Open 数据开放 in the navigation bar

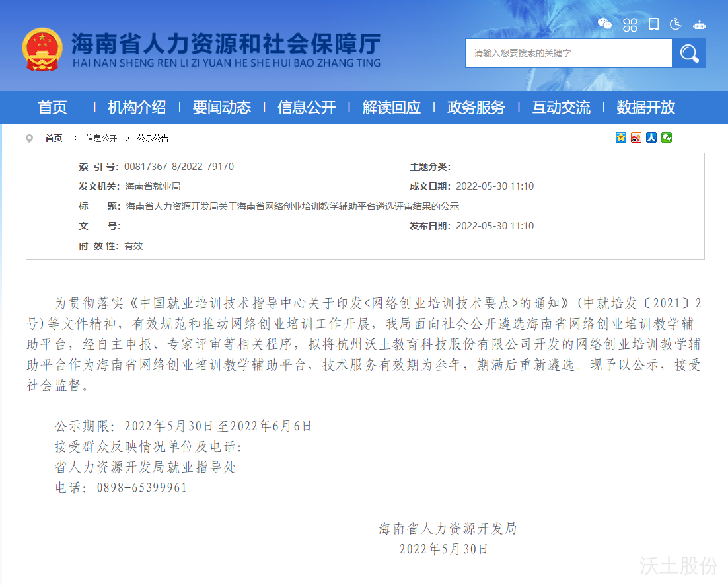coord(645,107)
